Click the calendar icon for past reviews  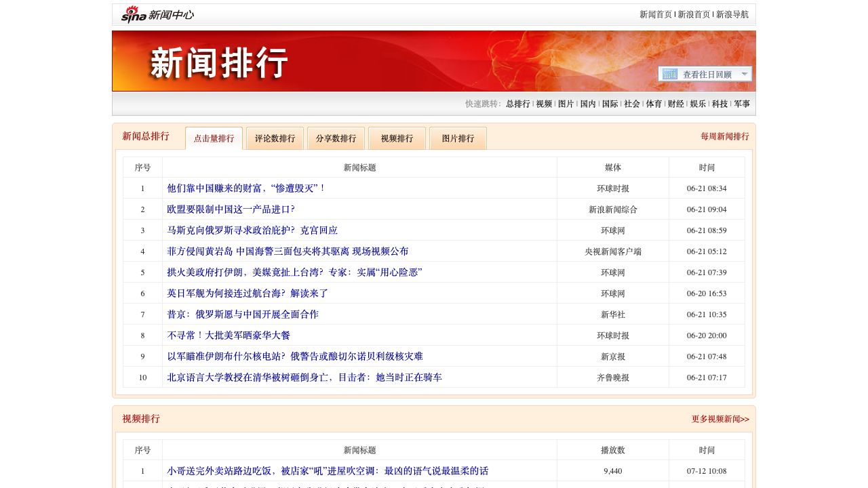click(670, 74)
